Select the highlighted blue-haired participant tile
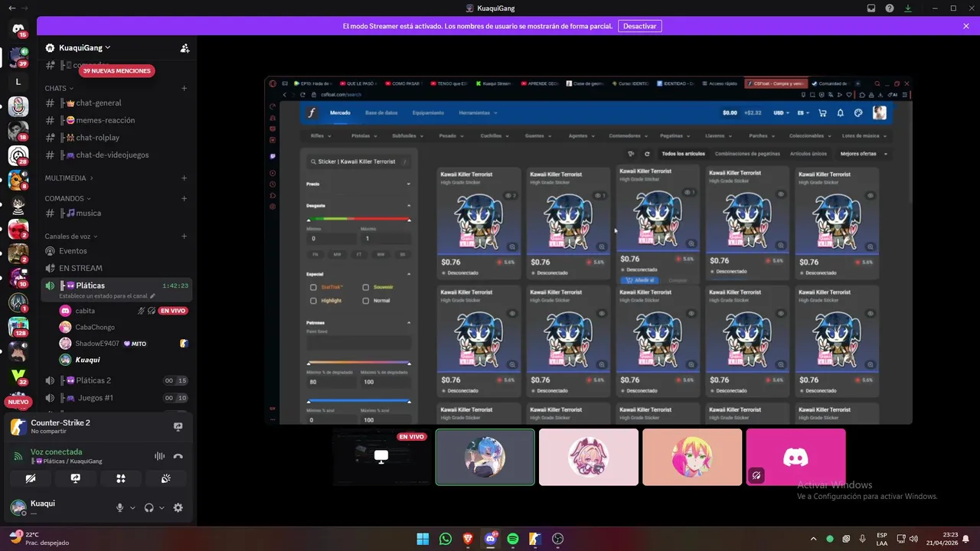The width and height of the screenshot is (980, 551). (485, 457)
